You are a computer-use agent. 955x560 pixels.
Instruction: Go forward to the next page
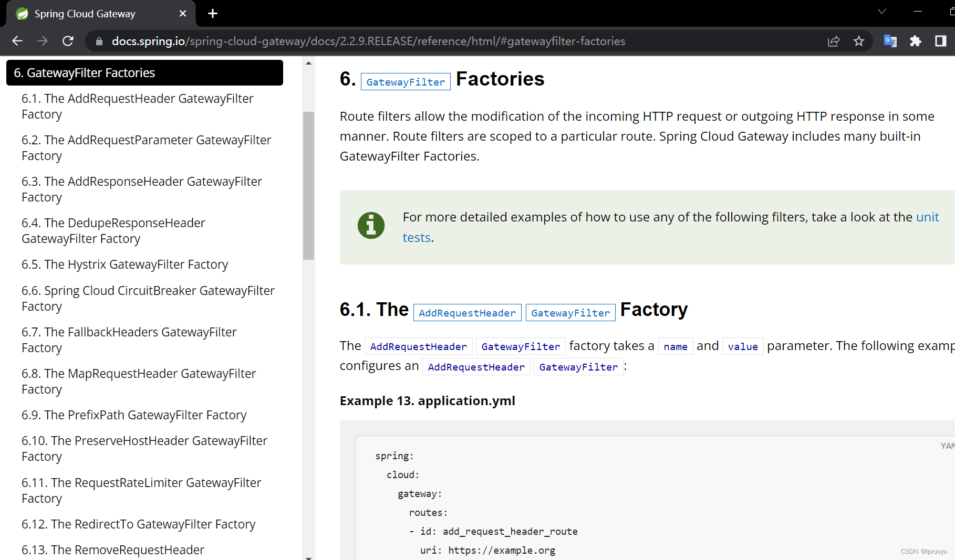tap(43, 41)
